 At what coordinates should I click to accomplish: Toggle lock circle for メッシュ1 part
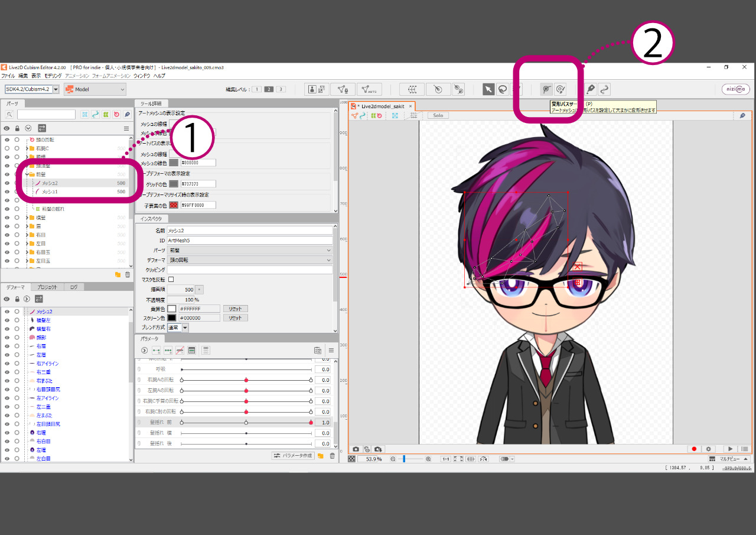17,192
